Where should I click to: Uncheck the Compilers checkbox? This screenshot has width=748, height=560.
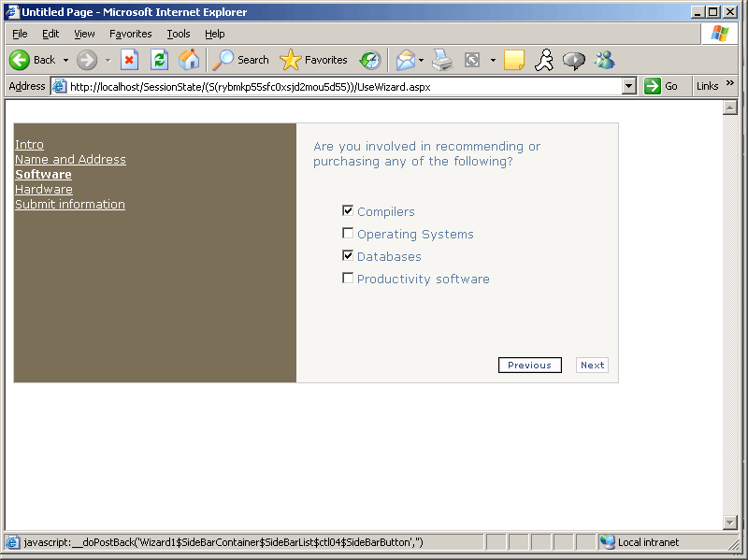coord(348,211)
